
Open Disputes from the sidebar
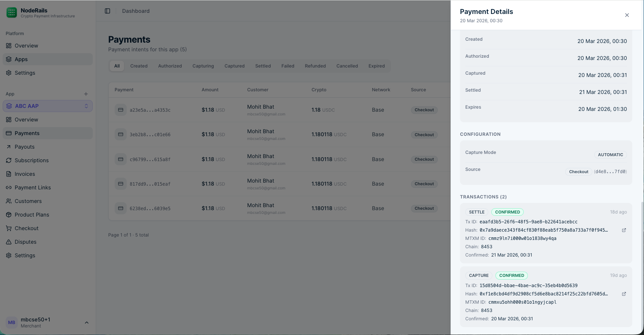[x=25, y=242]
